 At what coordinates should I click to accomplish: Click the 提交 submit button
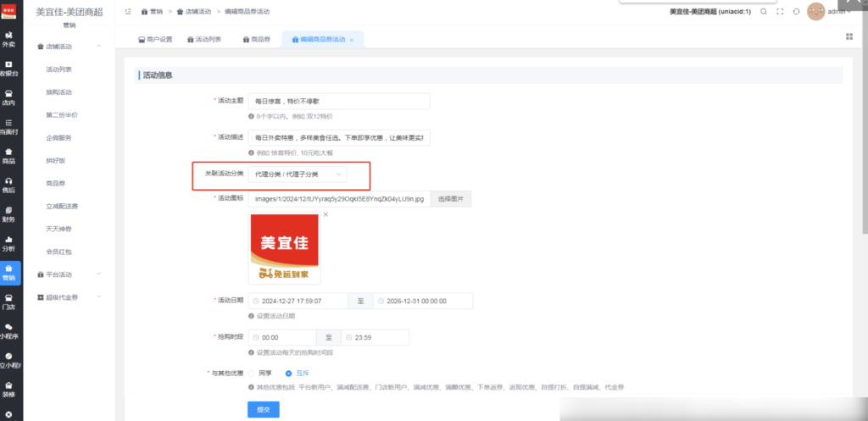point(264,409)
